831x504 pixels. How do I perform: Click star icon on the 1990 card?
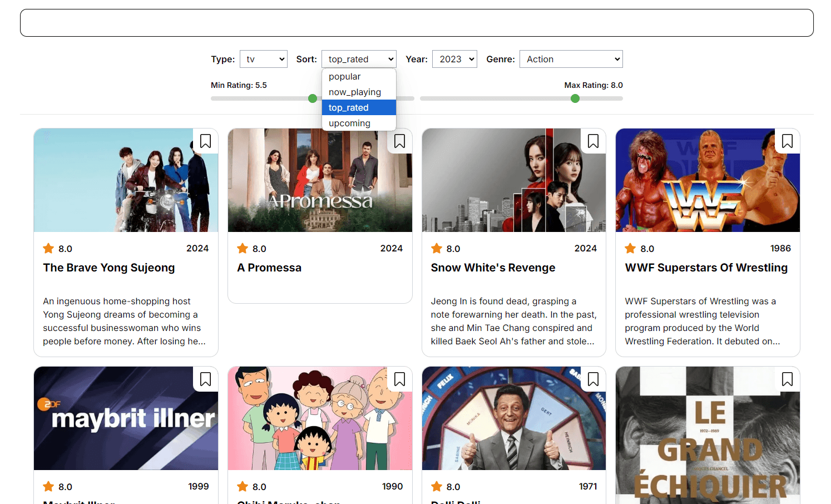[243, 486]
